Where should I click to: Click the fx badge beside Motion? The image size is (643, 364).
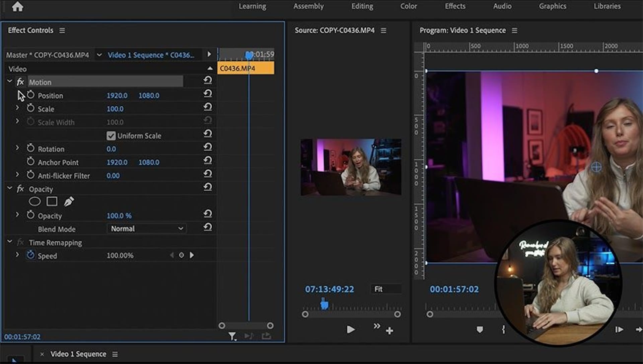coord(20,82)
